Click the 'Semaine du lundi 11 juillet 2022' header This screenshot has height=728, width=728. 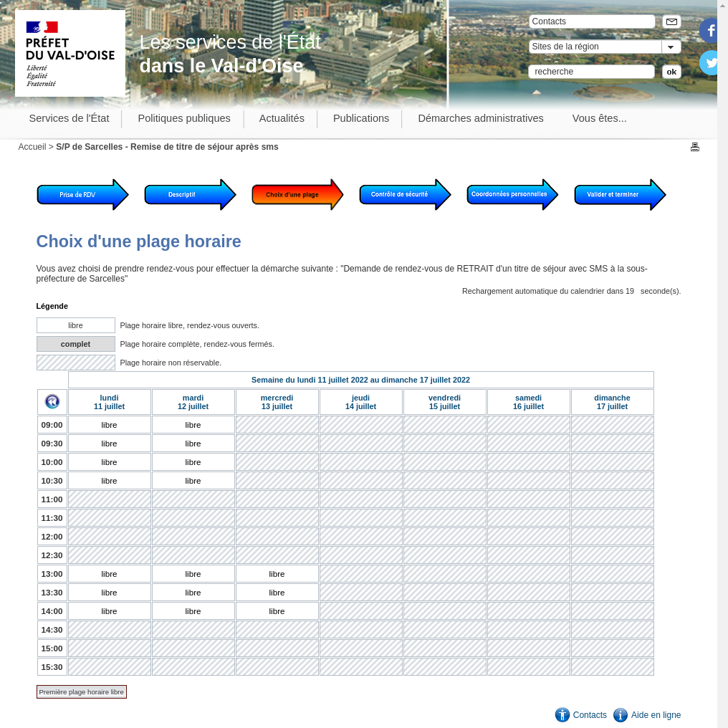tap(360, 380)
